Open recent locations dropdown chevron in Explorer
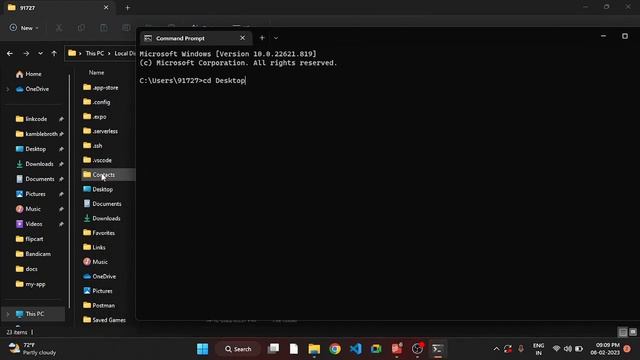Viewport: 640px width, 360px height. coord(40,53)
